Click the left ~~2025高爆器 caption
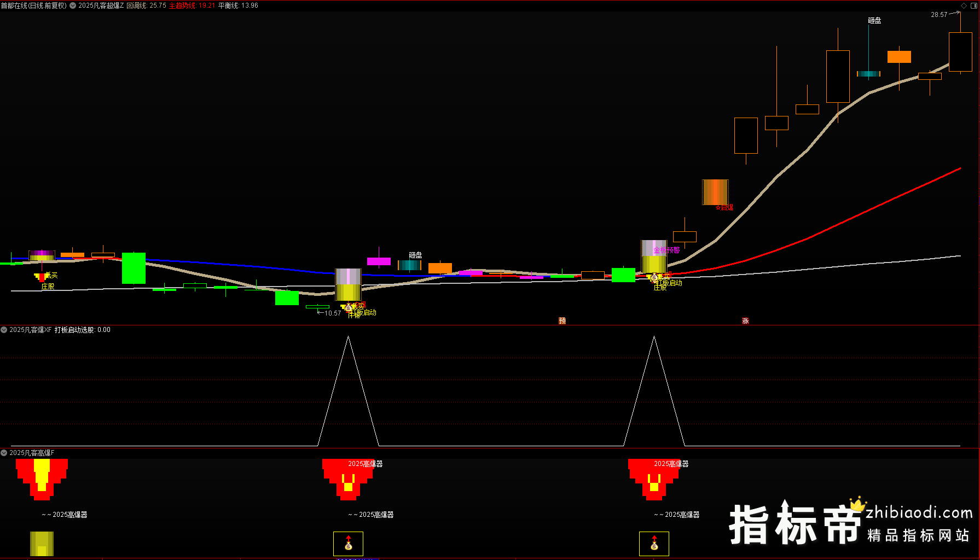The height and width of the screenshot is (560, 980). [65, 515]
